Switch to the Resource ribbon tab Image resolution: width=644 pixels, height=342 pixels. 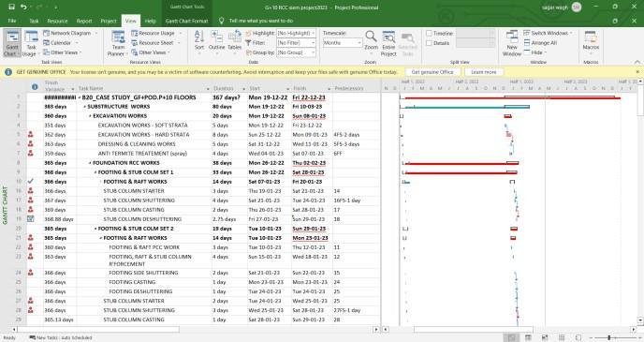click(57, 21)
